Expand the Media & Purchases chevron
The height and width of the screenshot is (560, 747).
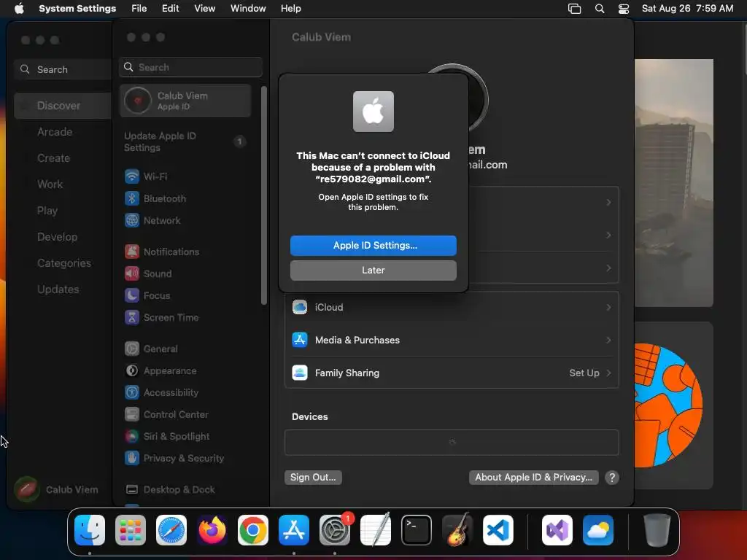[608, 340]
